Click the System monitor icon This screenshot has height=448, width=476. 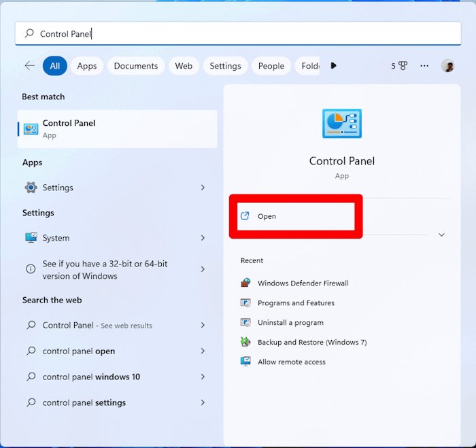31,238
